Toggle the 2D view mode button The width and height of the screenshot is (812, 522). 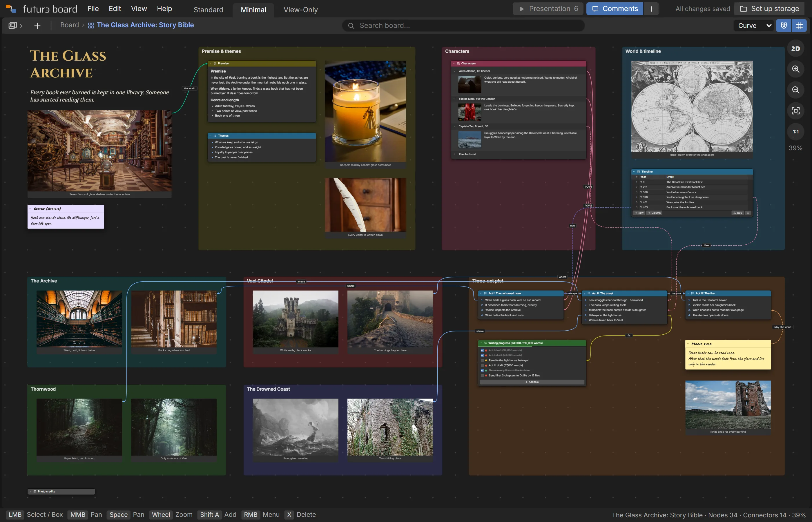click(x=795, y=49)
